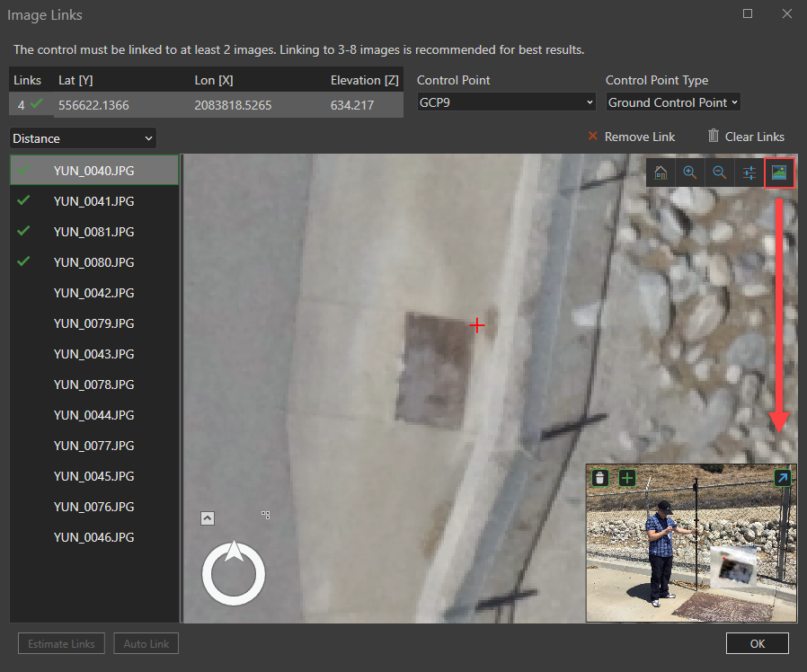
Task: Open the Distance sort dropdown
Action: point(83,138)
